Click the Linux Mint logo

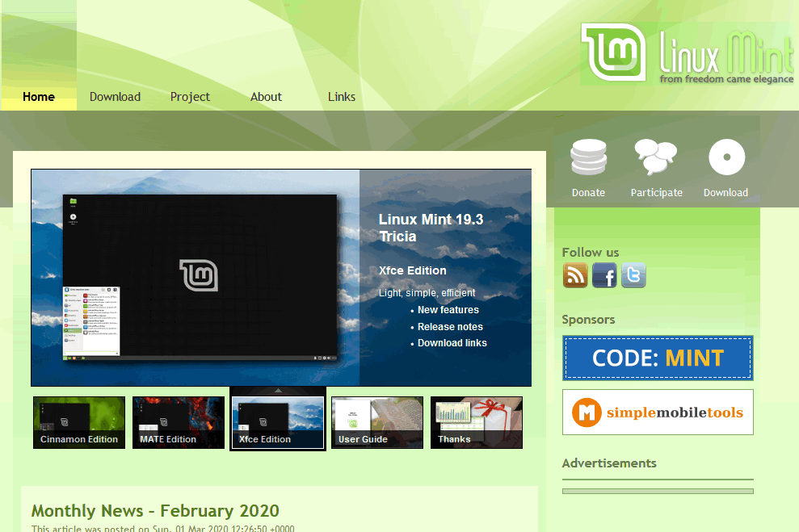coord(687,53)
